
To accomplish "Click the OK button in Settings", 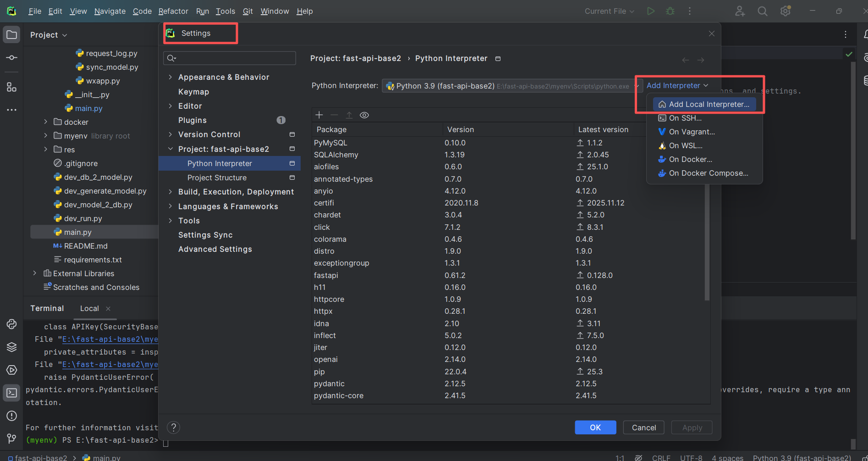I will pos(595,428).
